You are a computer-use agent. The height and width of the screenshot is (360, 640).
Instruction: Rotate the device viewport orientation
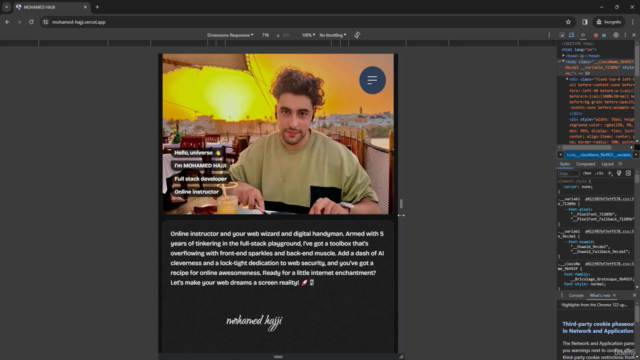tap(357, 35)
